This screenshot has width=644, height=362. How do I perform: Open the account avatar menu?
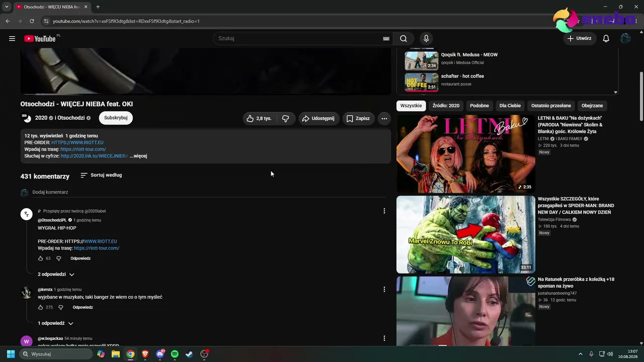[x=626, y=39]
